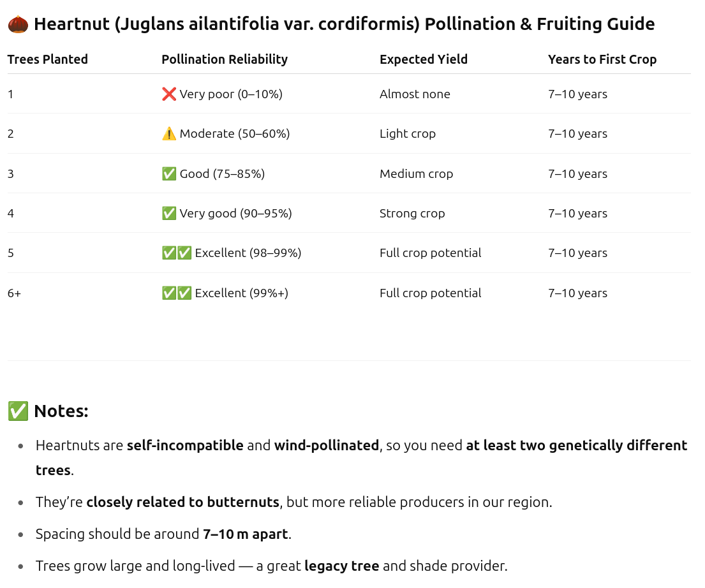This screenshot has height=588, width=705.
Task: Click the Strong crop yield cell
Action: pyautogui.click(x=412, y=213)
